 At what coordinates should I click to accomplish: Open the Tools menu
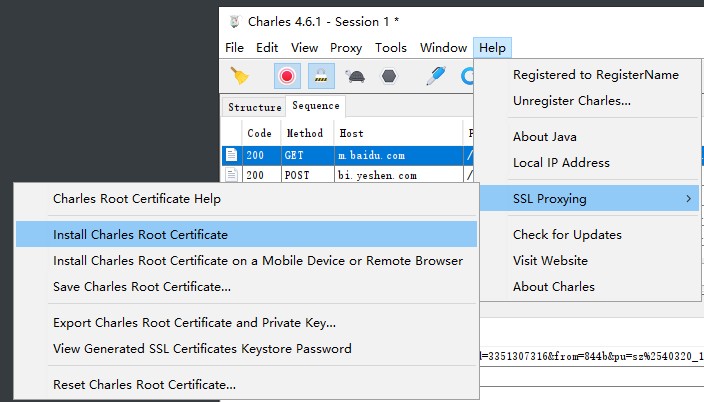pos(391,47)
